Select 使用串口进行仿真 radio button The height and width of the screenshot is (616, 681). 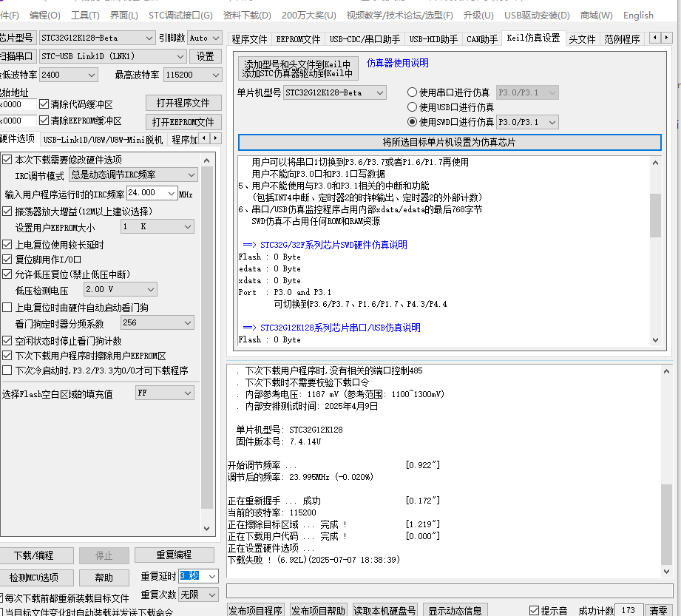[412, 92]
